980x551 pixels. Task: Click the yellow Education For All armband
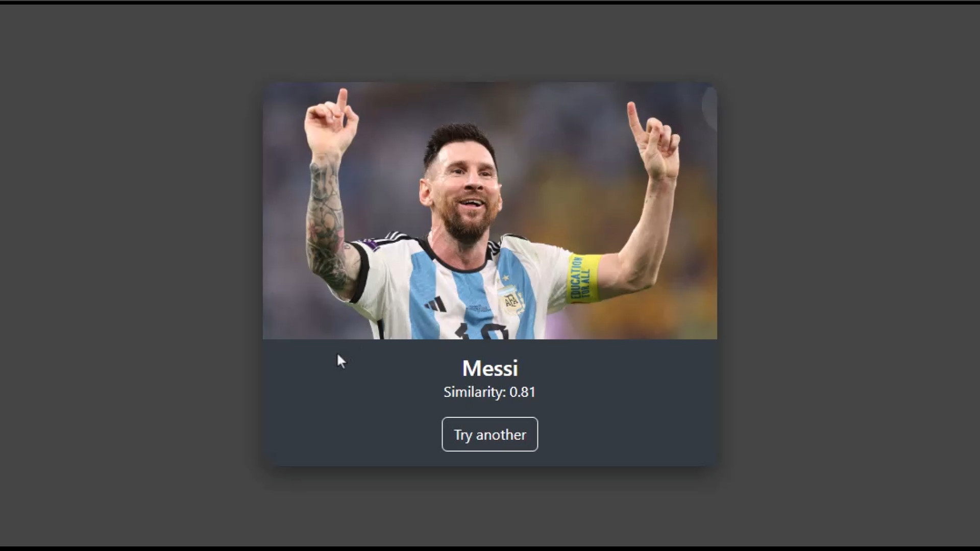tap(583, 278)
